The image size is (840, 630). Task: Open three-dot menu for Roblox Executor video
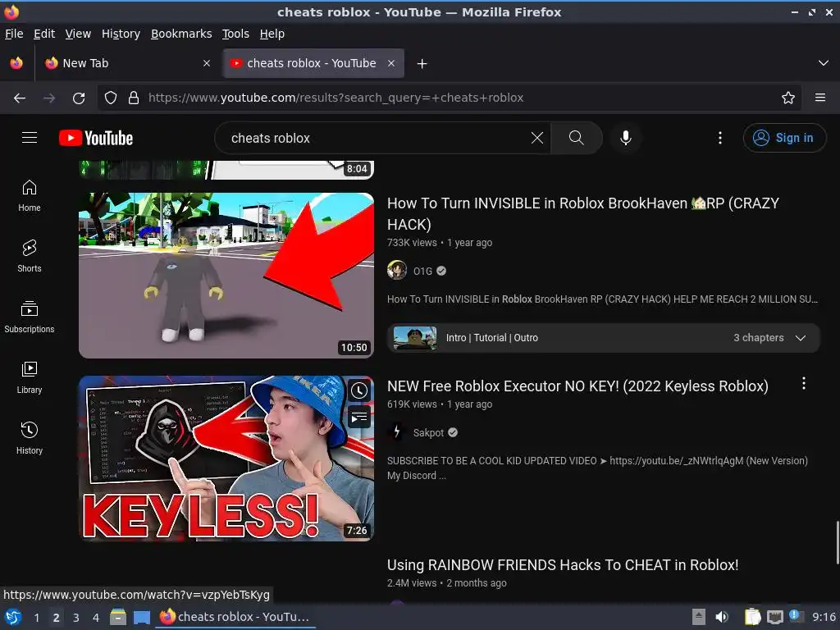[x=803, y=383]
